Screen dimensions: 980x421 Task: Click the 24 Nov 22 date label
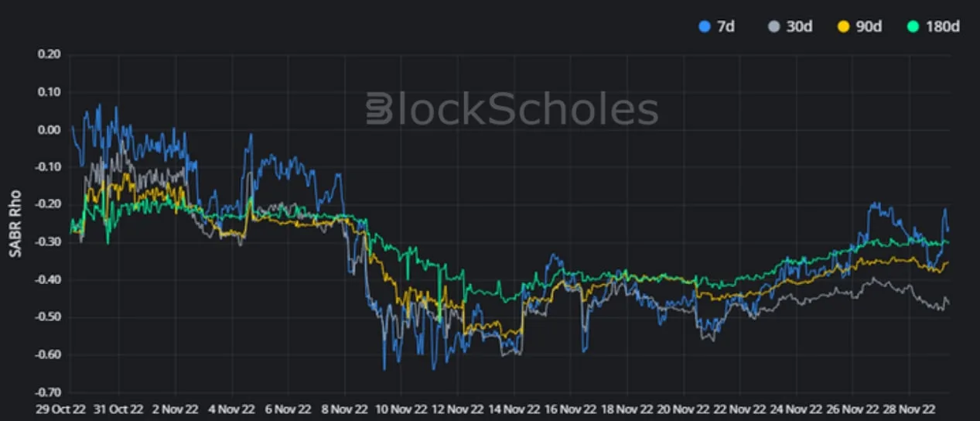click(x=796, y=408)
